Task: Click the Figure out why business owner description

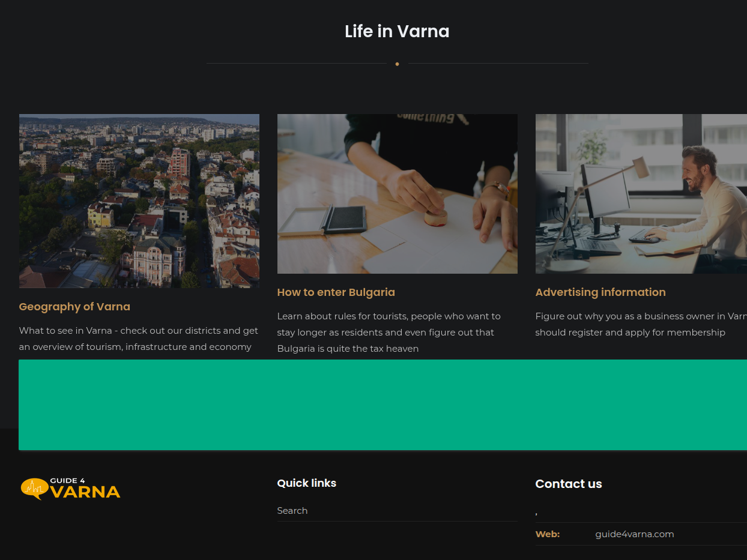Action: (x=641, y=324)
